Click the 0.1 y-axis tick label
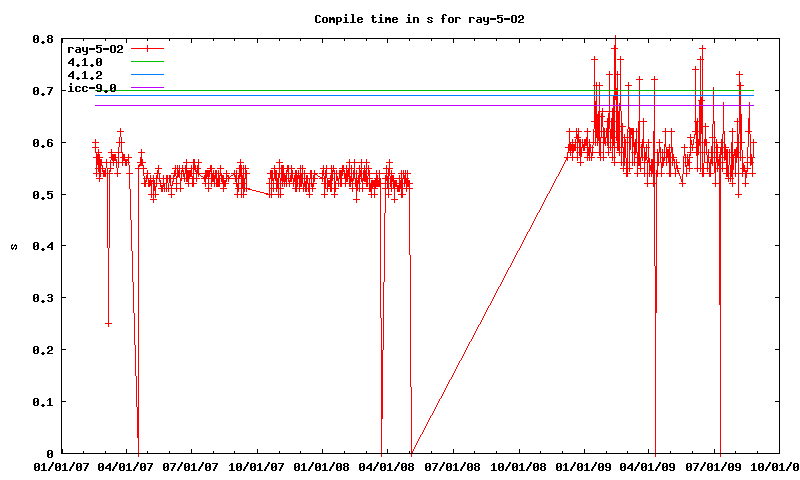Viewport: 800px width, 480px height. (43, 401)
